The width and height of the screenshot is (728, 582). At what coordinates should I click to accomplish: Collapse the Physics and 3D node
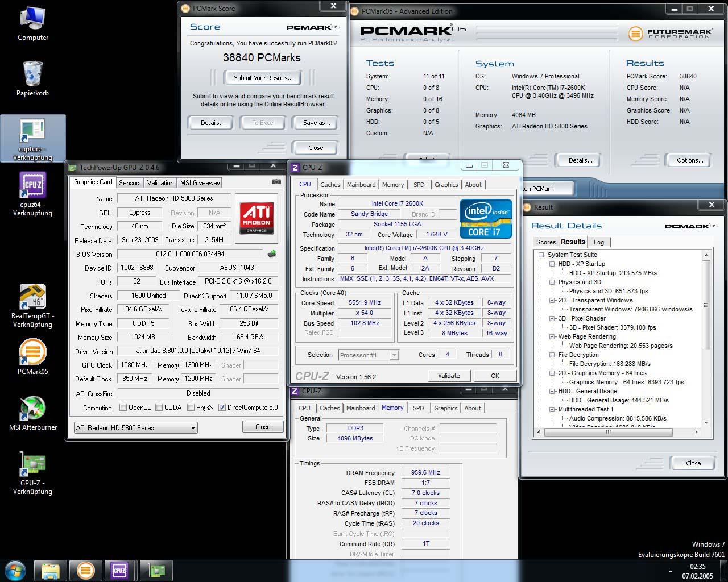pyautogui.click(x=552, y=282)
